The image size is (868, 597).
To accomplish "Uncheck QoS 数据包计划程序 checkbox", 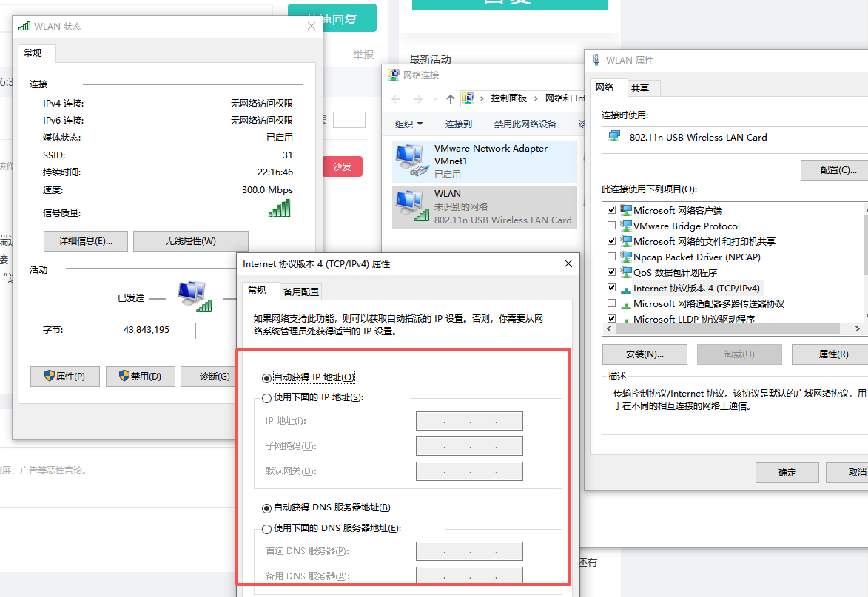I will [612, 272].
